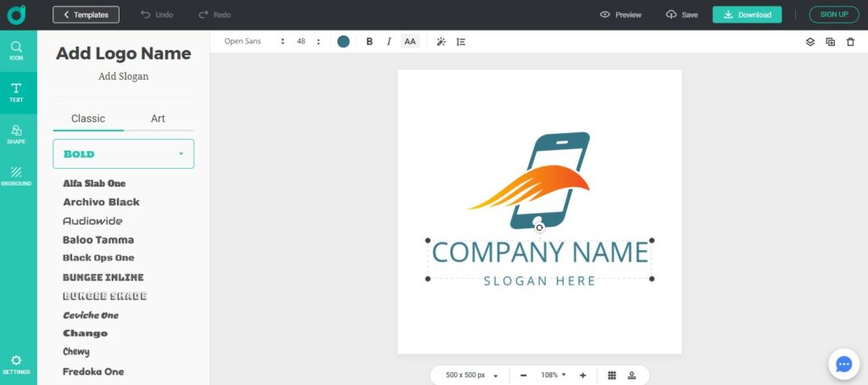Duplicate the selected element
Screen dimensions: 868x385
[x=831, y=42]
